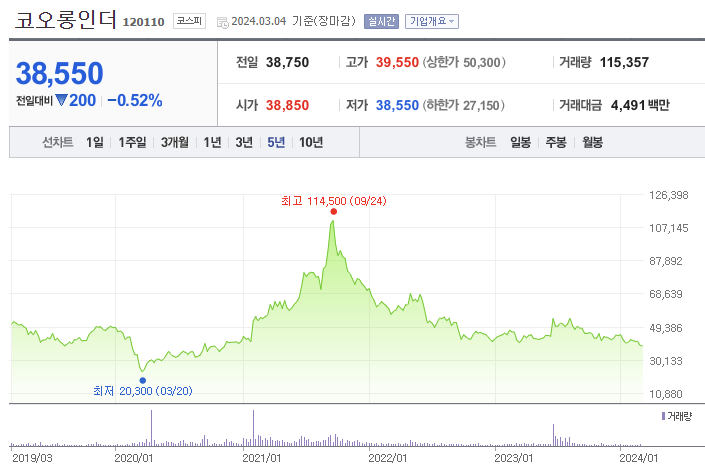Image resolution: width=705 pixels, height=476 pixels.
Task: Select the 3년 line chart tab
Action: point(244,142)
